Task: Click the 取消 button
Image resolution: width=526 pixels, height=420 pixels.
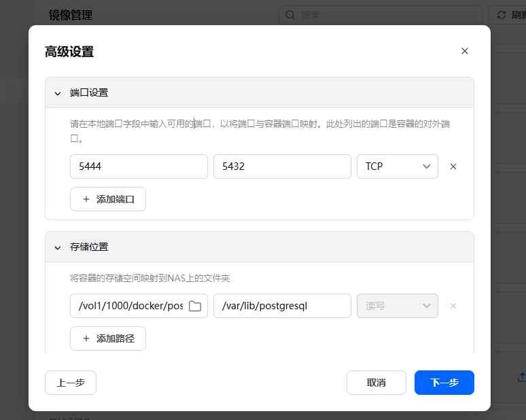Action: 376,383
